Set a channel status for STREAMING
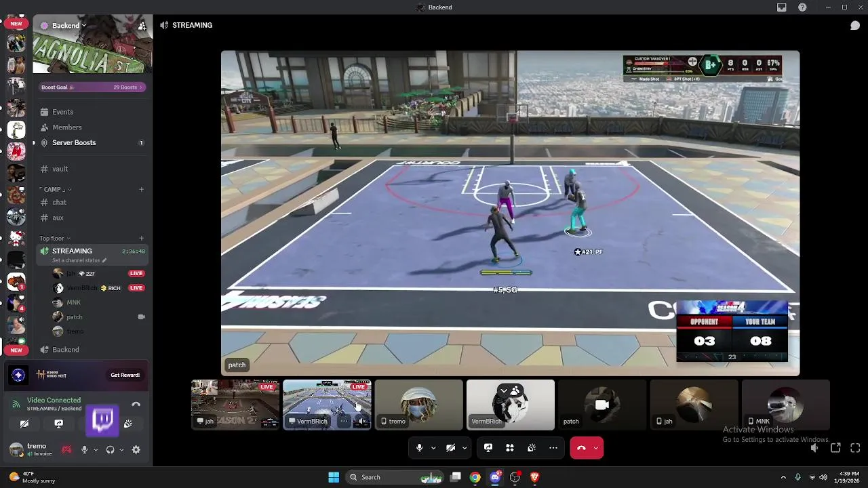The height and width of the screenshot is (488, 868). click(79, 260)
